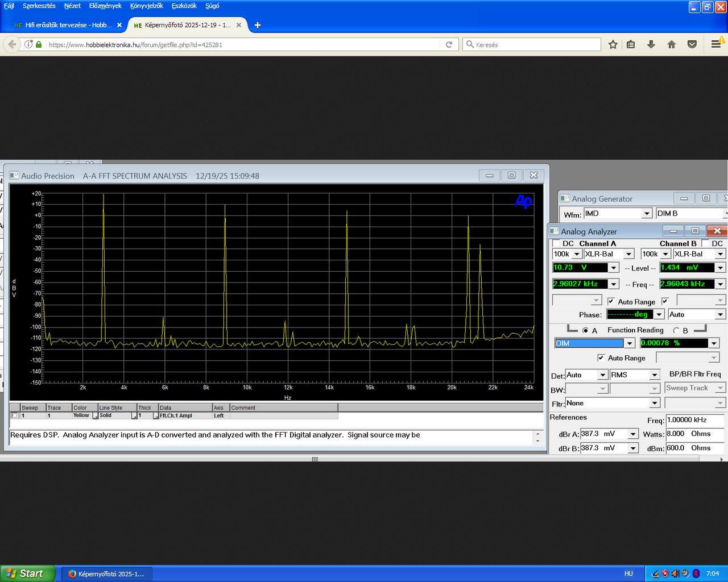The height and width of the screenshot is (582, 728).
Task: Open the Könyvjelzők menu
Action: tap(146, 6)
